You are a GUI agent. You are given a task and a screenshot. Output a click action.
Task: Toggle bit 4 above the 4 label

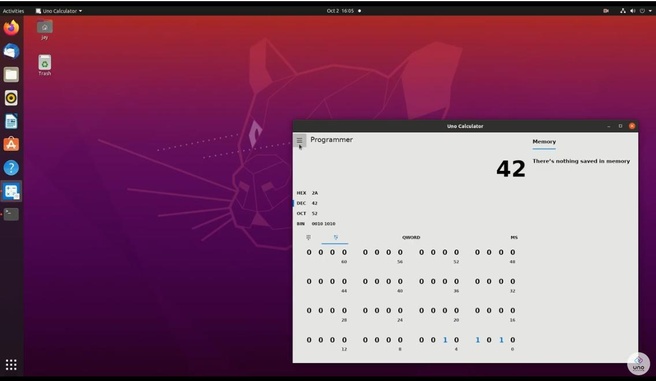click(456, 340)
